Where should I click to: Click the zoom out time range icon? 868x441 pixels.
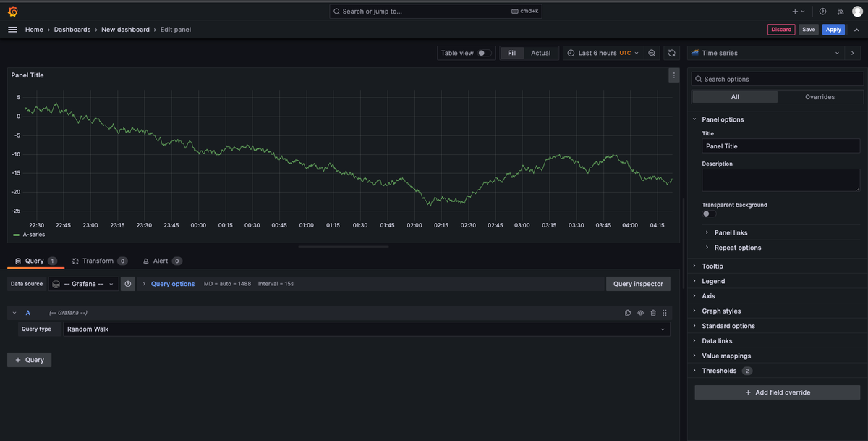652,53
